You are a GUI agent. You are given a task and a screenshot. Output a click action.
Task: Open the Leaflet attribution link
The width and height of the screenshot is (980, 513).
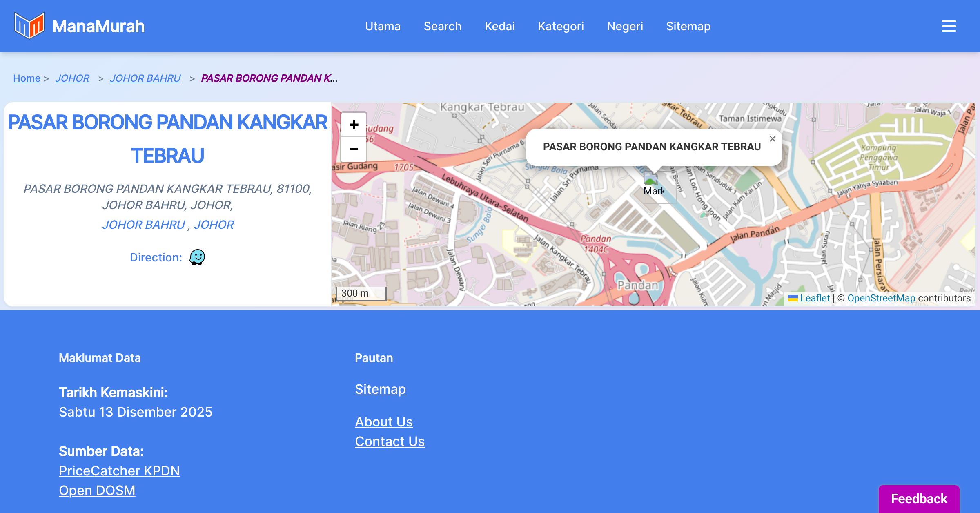tap(815, 298)
